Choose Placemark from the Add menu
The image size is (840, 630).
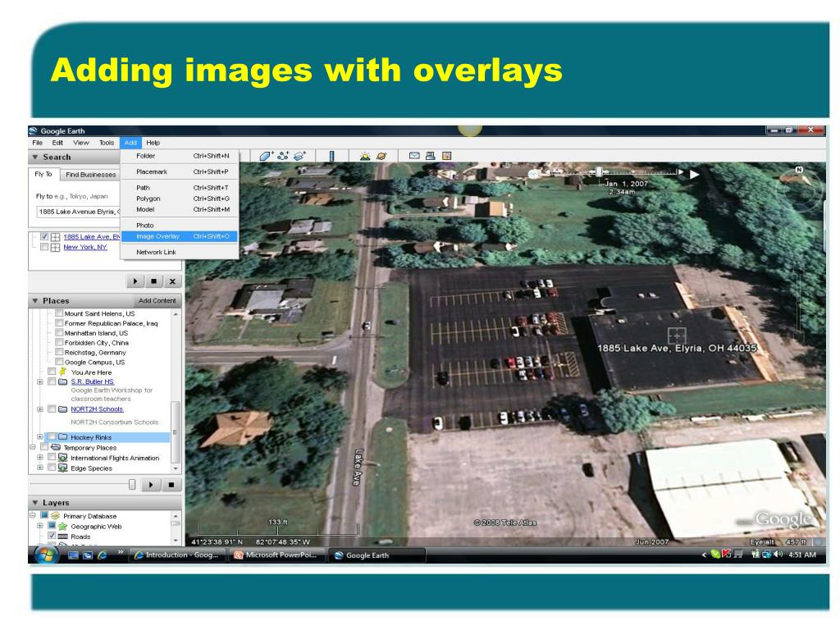(180, 171)
